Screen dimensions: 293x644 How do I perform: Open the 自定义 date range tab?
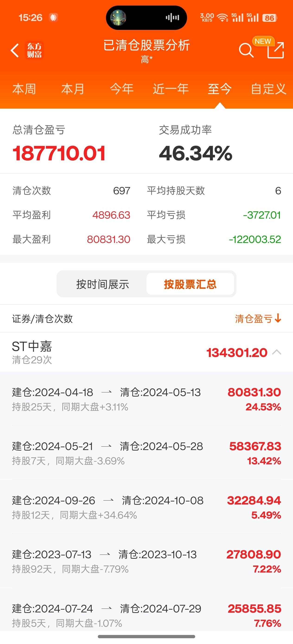268,89
